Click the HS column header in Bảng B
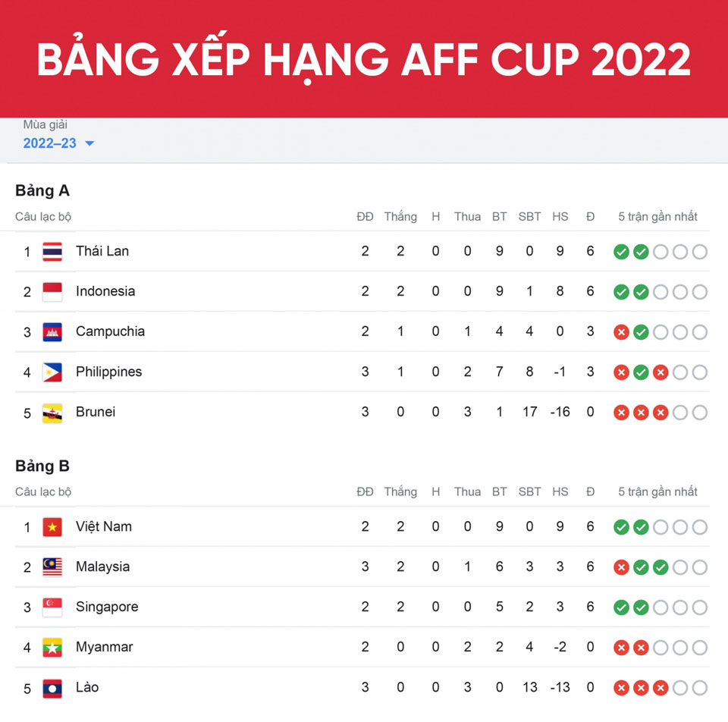The height and width of the screenshot is (722, 728). [560, 492]
